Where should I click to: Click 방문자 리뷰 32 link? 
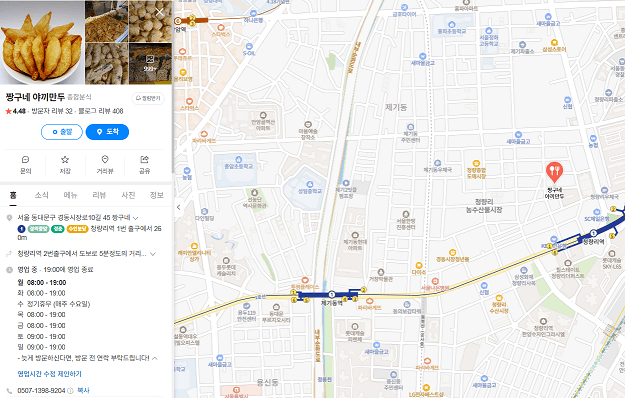coord(52,111)
